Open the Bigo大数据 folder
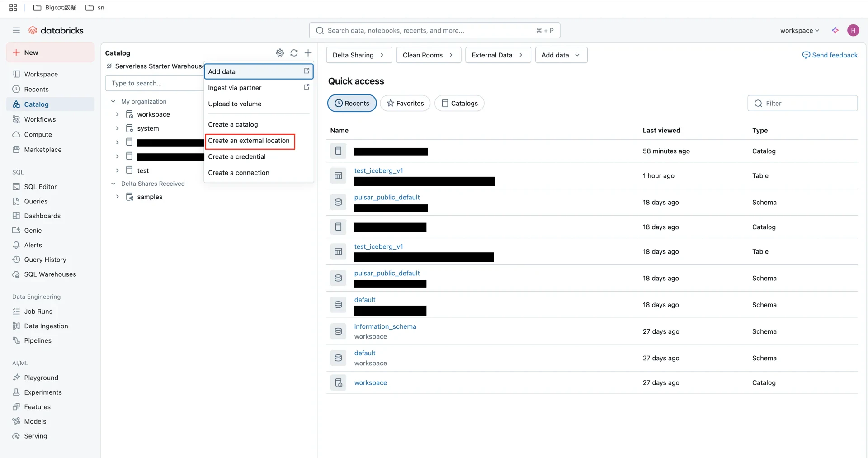 [55, 8]
